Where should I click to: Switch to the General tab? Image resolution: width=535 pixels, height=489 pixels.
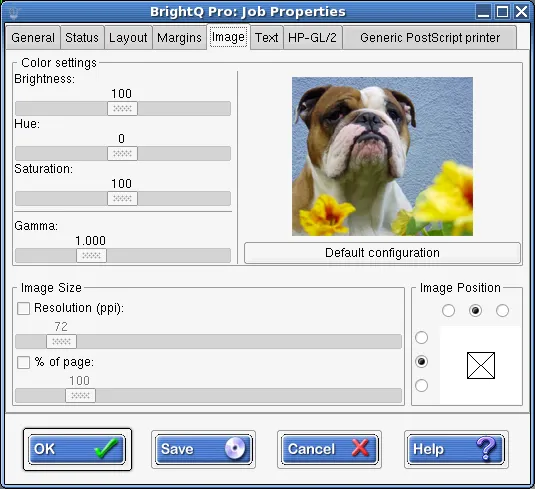(33, 38)
